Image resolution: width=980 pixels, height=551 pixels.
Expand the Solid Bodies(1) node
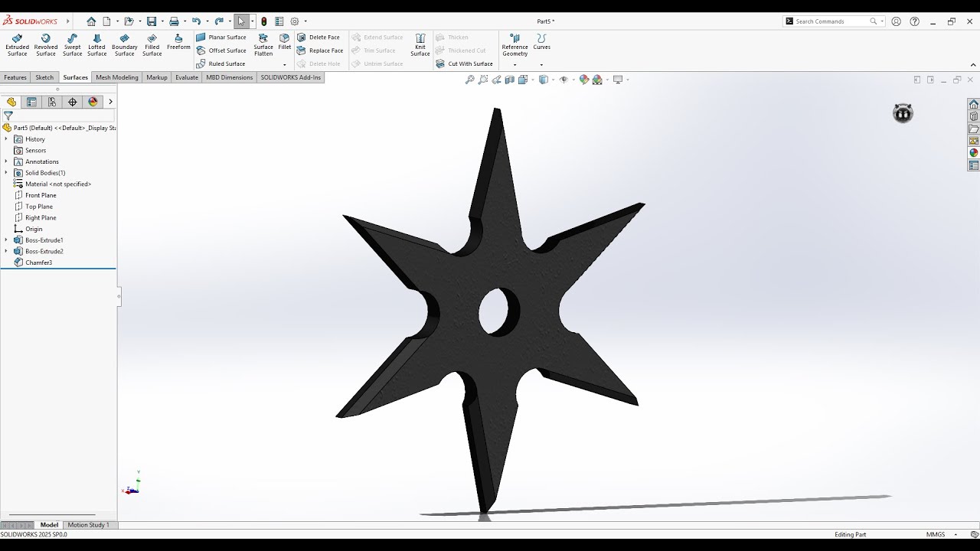pyautogui.click(x=6, y=173)
